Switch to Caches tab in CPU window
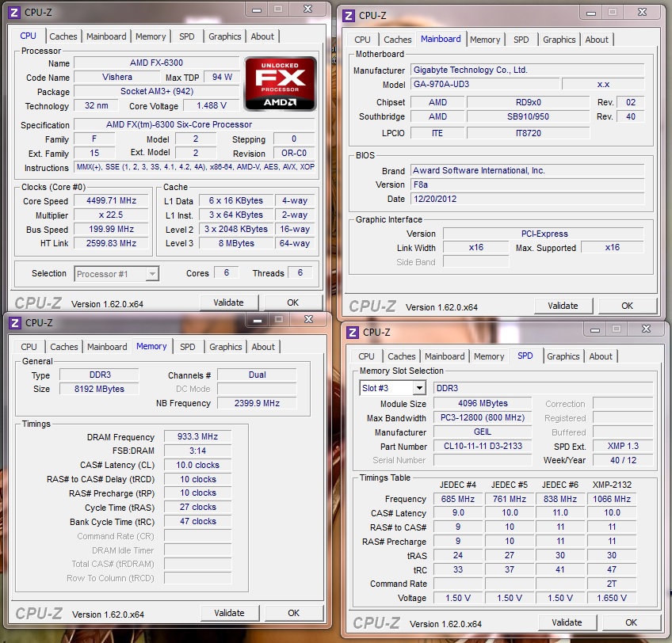This screenshot has width=672, height=643. coord(63,36)
